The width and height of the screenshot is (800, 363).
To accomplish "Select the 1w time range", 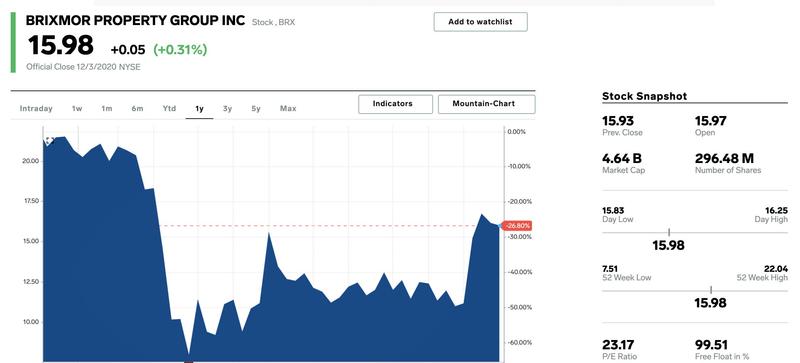I will coord(77,108).
